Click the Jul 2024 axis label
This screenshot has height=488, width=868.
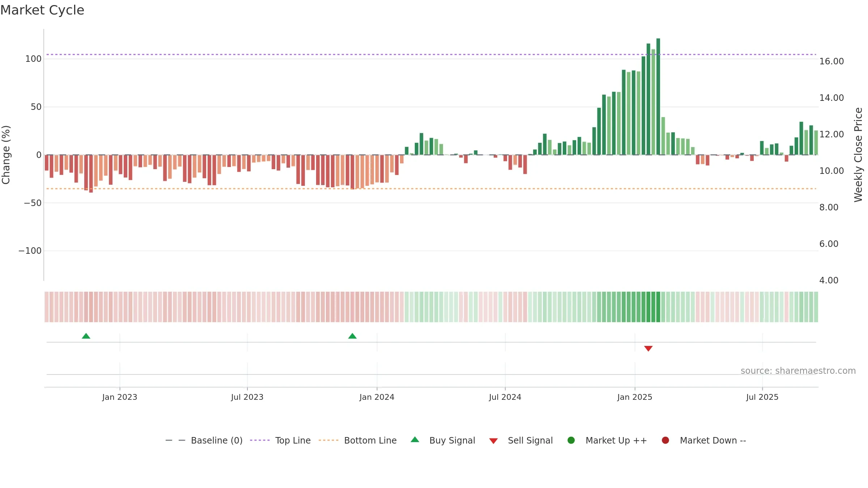[x=505, y=397]
